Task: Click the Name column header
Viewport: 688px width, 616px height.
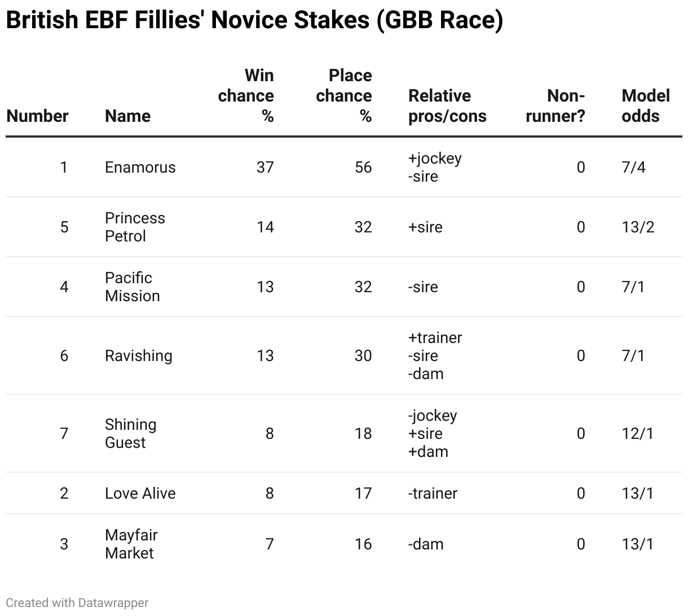Action: pyautogui.click(x=127, y=116)
